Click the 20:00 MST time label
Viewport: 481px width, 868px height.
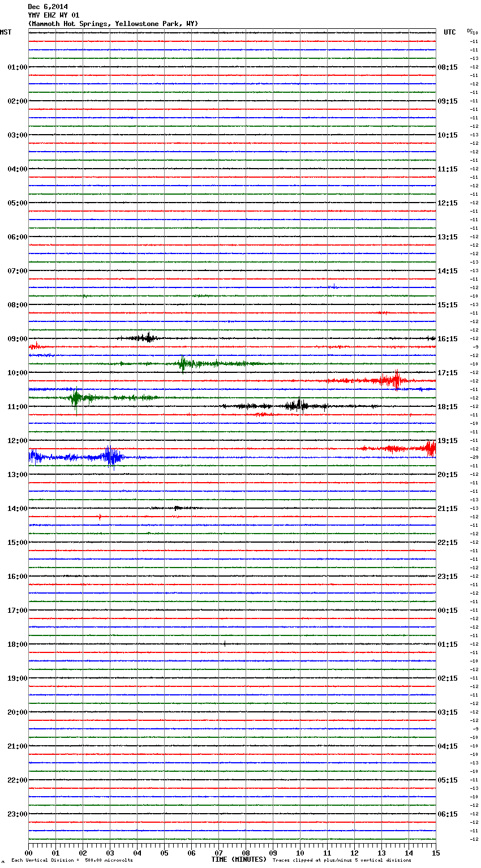tap(18, 712)
